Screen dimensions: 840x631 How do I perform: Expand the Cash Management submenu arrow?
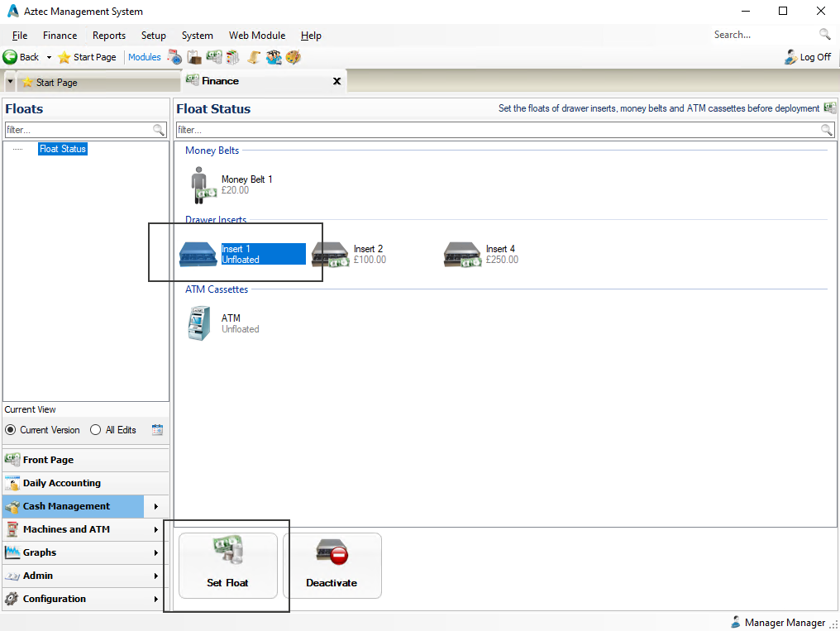point(155,506)
